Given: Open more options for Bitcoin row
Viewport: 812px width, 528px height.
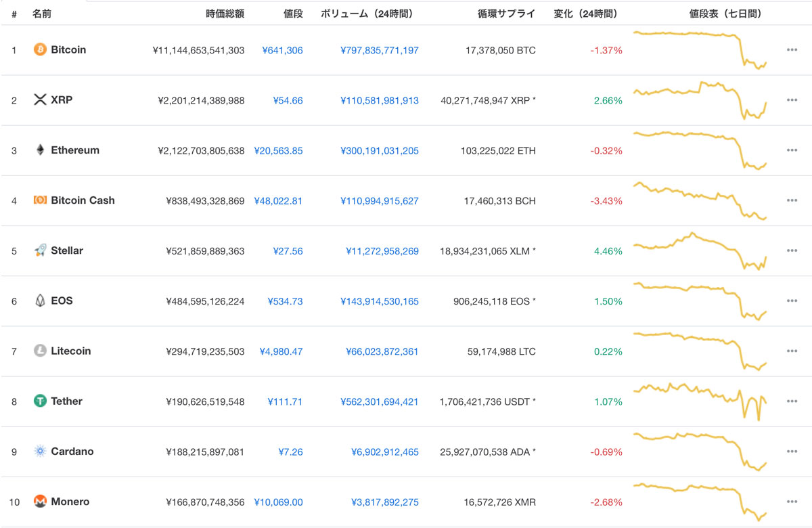Looking at the screenshot, I should (792, 50).
